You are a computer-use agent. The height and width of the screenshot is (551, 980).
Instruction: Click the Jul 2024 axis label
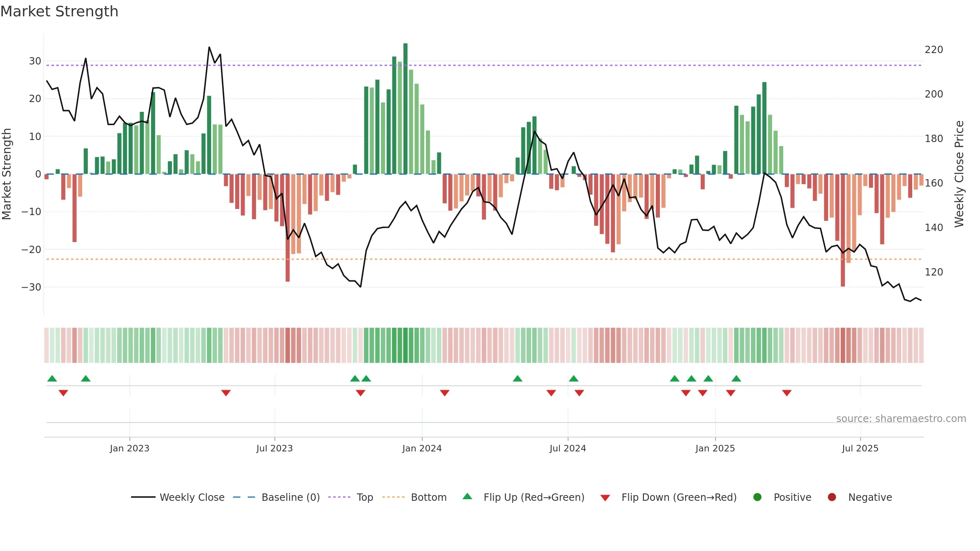(x=568, y=448)
